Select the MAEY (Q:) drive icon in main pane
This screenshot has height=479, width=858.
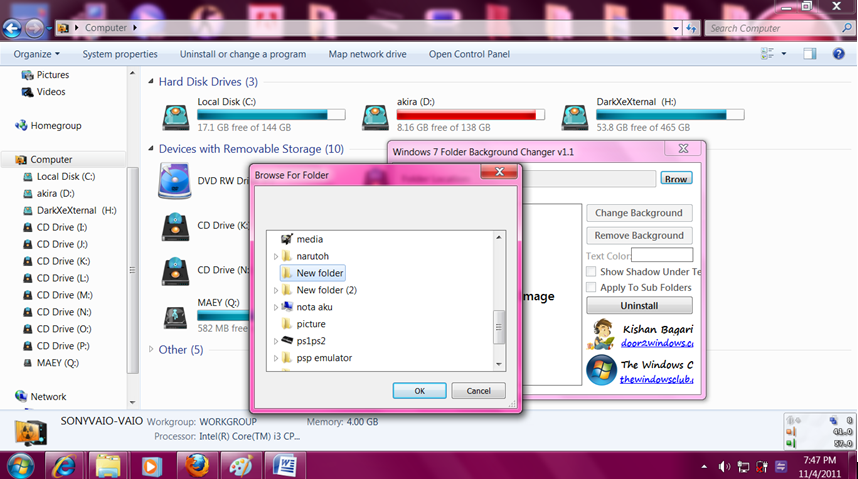tap(175, 317)
